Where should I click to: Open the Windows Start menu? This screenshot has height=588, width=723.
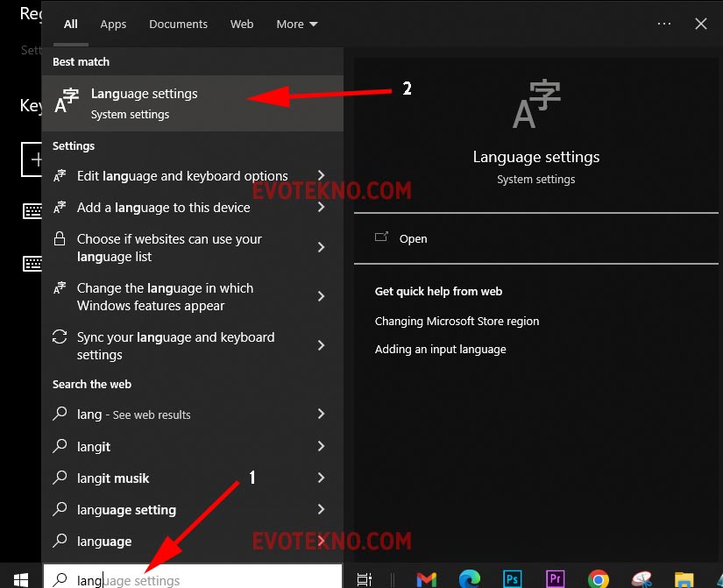click(x=20, y=578)
